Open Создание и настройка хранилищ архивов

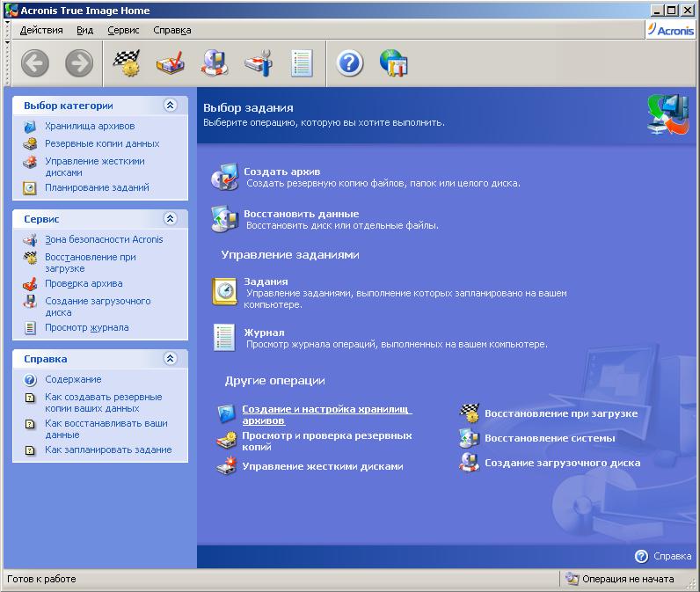point(326,415)
